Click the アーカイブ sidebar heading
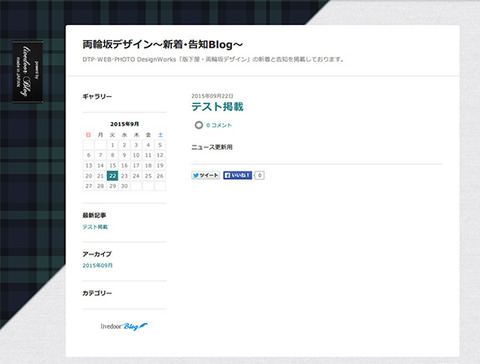Image resolution: width=480 pixels, height=364 pixels. [x=97, y=254]
